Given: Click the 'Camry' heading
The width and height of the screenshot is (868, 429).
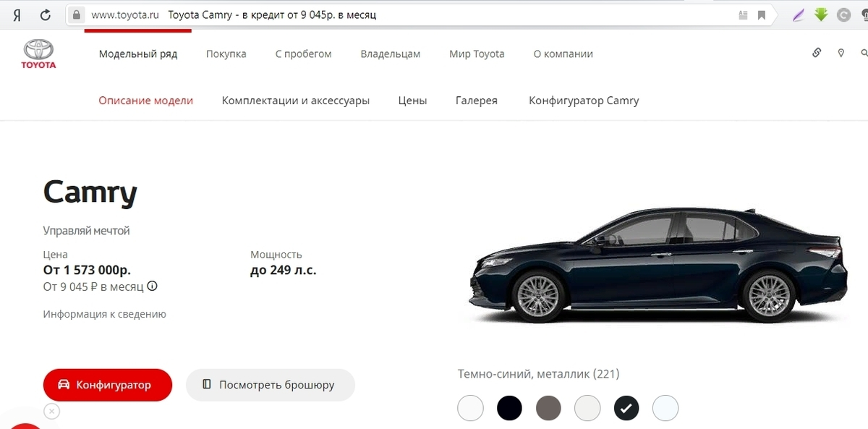Looking at the screenshot, I should [x=90, y=193].
